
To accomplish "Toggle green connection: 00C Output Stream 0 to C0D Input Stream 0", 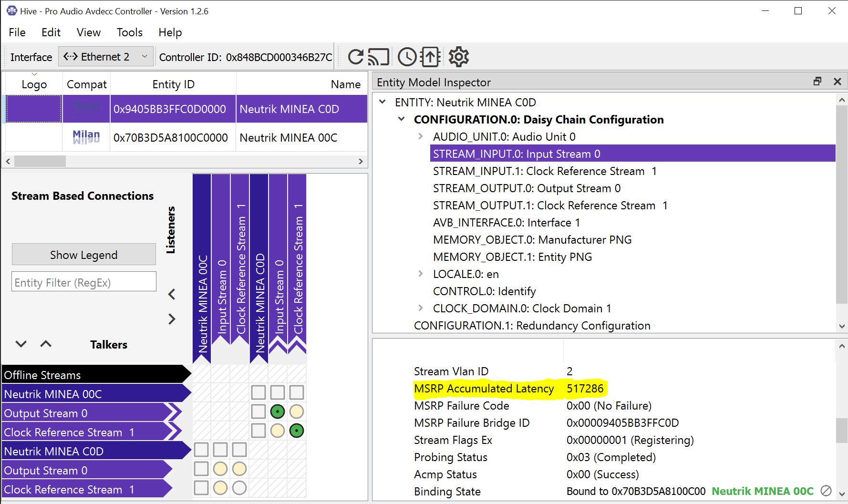I will pos(278,411).
